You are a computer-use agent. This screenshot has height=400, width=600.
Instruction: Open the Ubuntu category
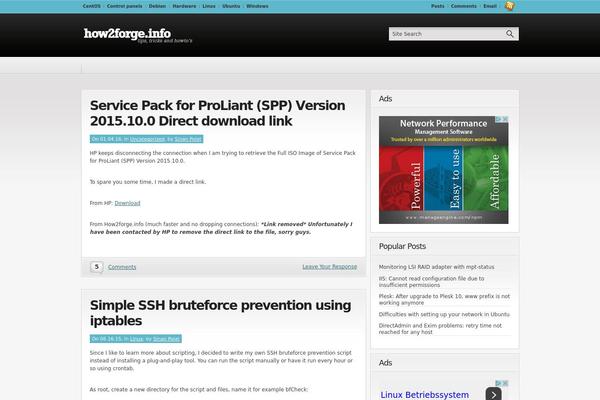pyautogui.click(x=231, y=6)
